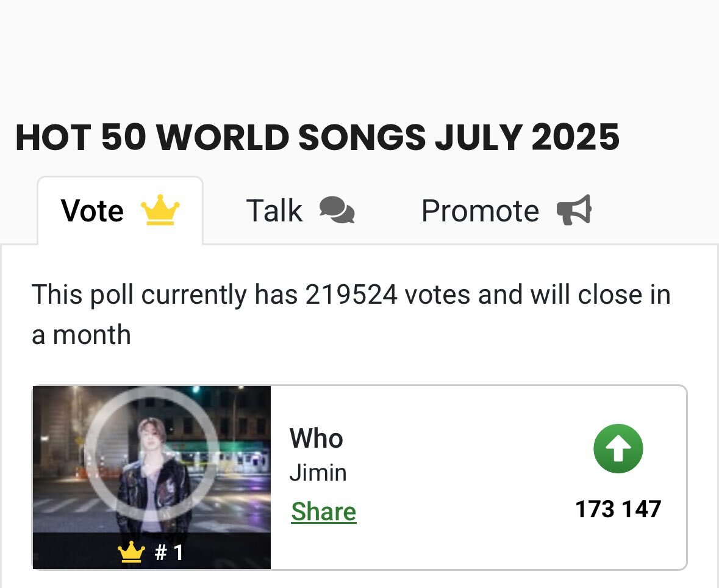
Task: Click the megaphone icon beside Promote
Action: pos(574,210)
